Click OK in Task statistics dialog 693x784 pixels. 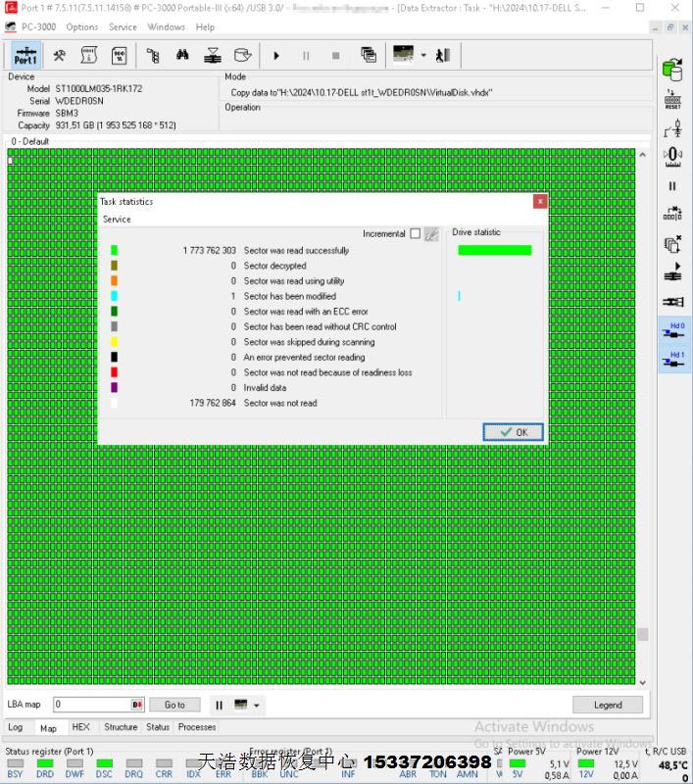coord(513,432)
